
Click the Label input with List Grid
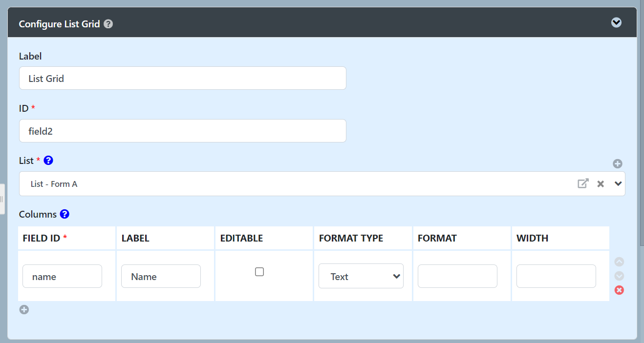[182, 78]
